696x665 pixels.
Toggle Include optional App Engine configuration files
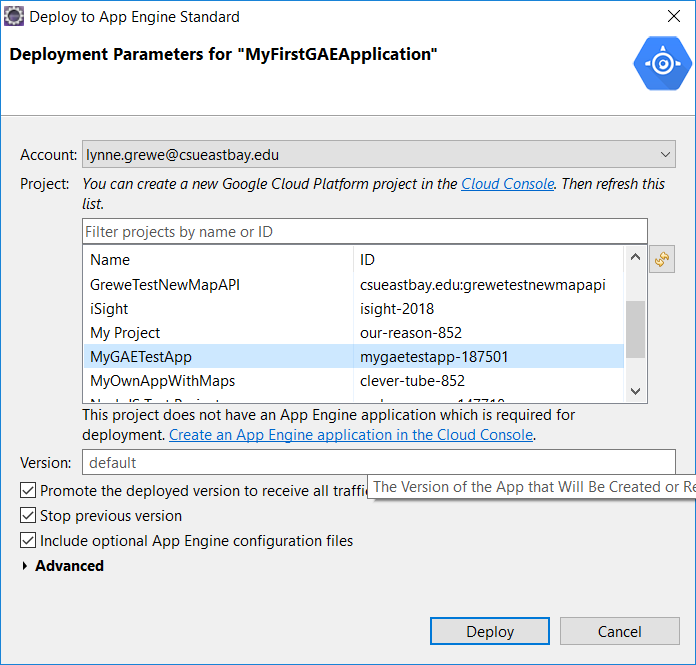pyautogui.click(x=28, y=541)
